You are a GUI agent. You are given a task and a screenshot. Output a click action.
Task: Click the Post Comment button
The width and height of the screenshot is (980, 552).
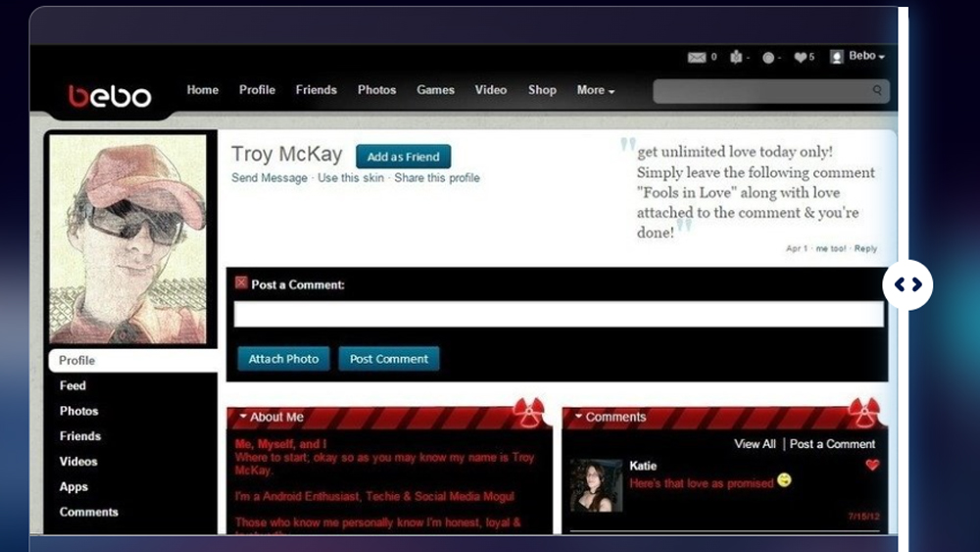[389, 359]
